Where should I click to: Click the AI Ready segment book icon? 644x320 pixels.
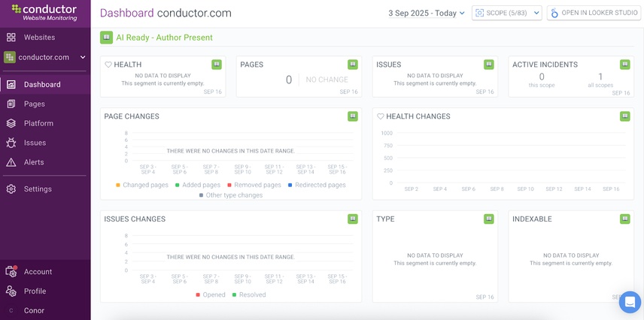(106, 38)
